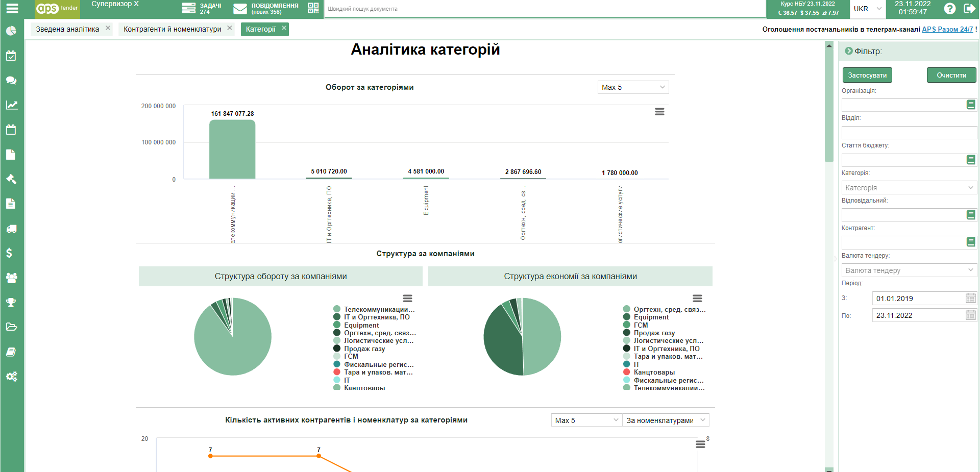Open calendar picker for end date

pos(971,315)
